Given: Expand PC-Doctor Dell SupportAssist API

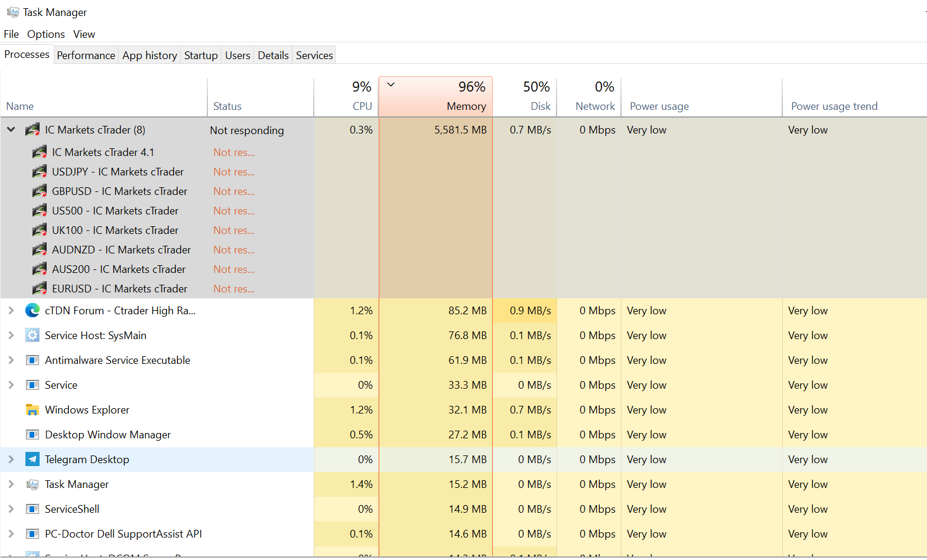Looking at the screenshot, I should pyautogui.click(x=11, y=534).
